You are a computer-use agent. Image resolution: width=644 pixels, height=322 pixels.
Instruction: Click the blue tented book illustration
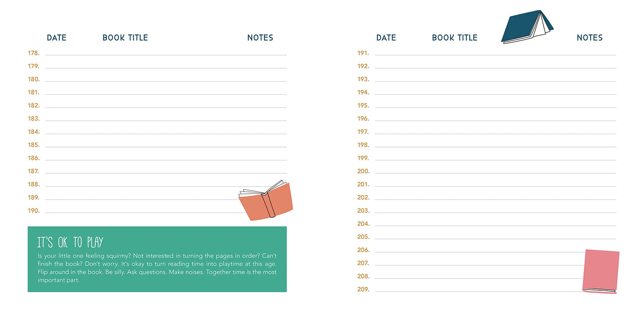click(x=526, y=27)
